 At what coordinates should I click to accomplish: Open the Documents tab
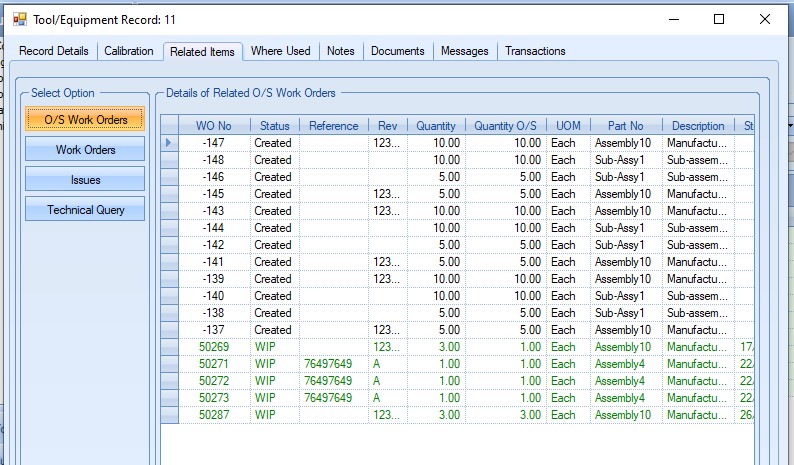(397, 51)
